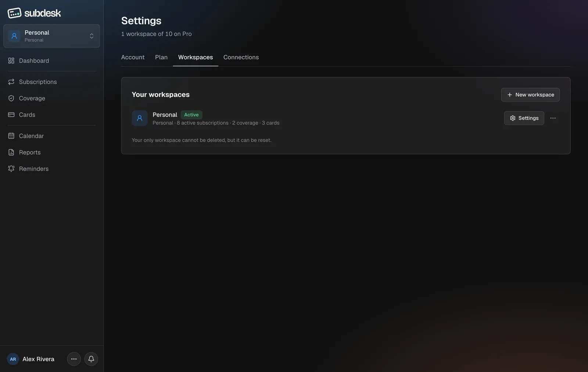Click the Personal workspace avatar in list
The height and width of the screenshot is (372, 588).
(x=140, y=118)
